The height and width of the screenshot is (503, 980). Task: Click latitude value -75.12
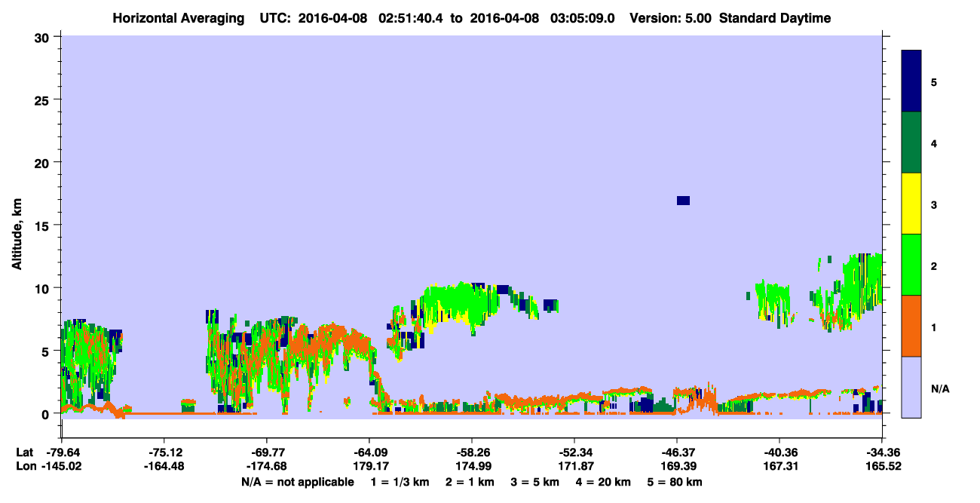point(164,452)
